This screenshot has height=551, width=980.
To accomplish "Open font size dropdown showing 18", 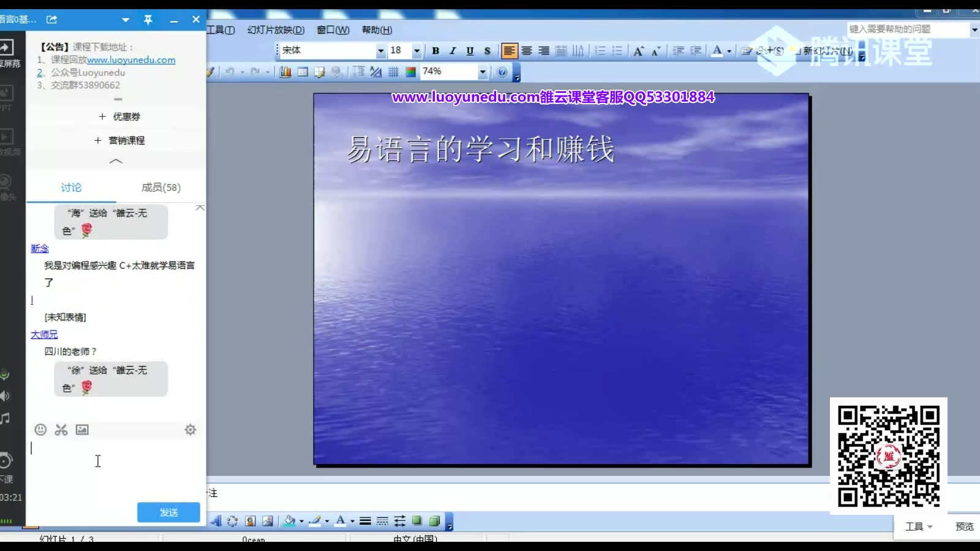I will tap(417, 51).
